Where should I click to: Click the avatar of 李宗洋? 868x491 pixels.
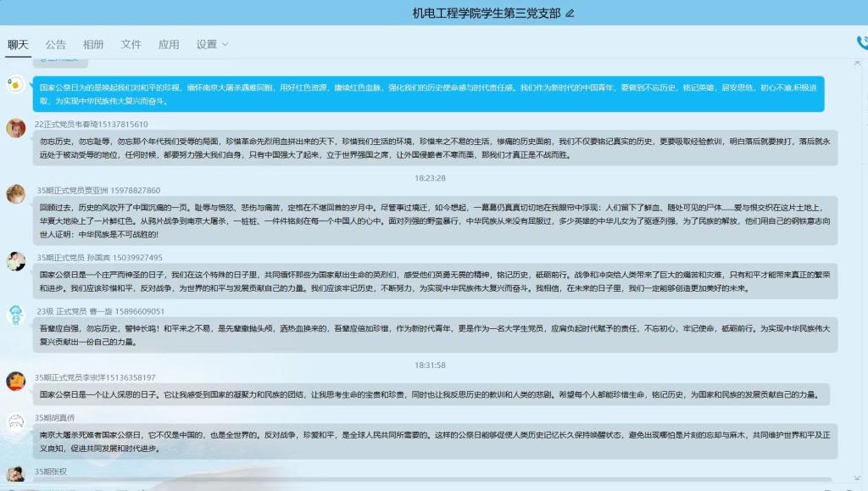pos(15,381)
